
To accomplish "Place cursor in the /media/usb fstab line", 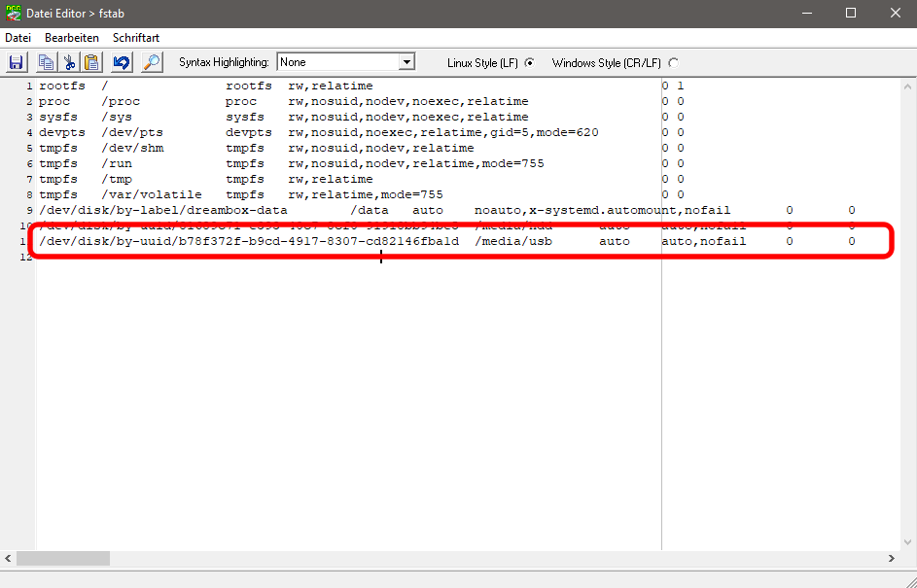I will [x=292, y=241].
